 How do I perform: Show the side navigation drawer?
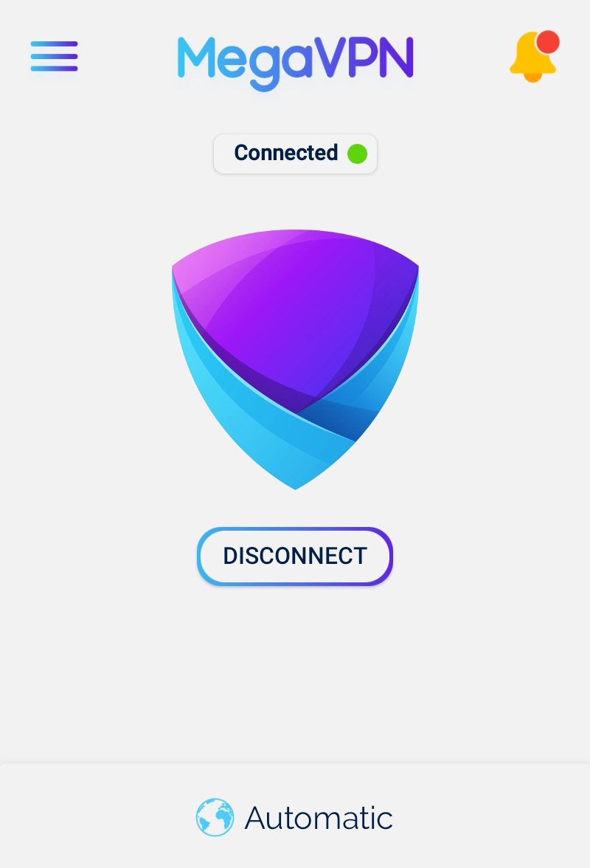pyautogui.click(x=54, y=56)
